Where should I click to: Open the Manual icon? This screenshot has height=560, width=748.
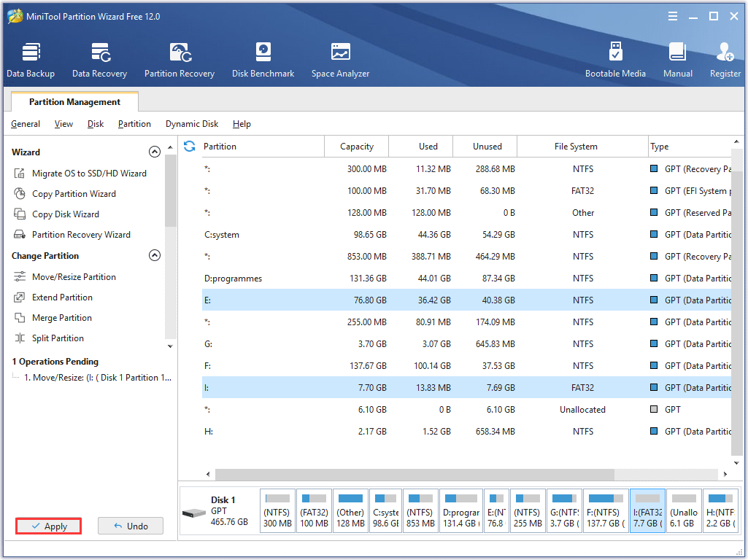point(677,60)
